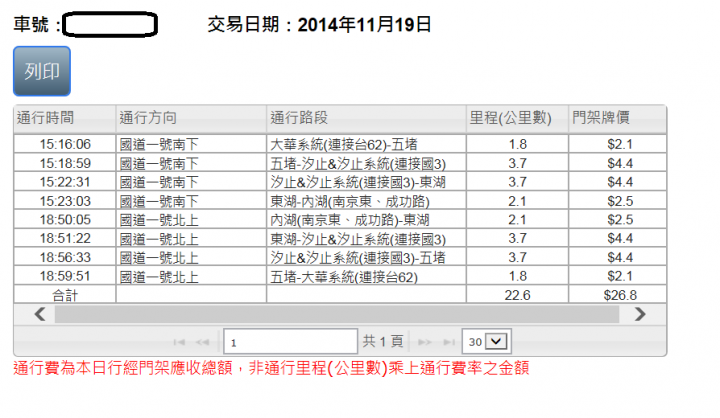Go to previous page pager icon
Viewport: 720px width, 418px height.
coord(202,342)
